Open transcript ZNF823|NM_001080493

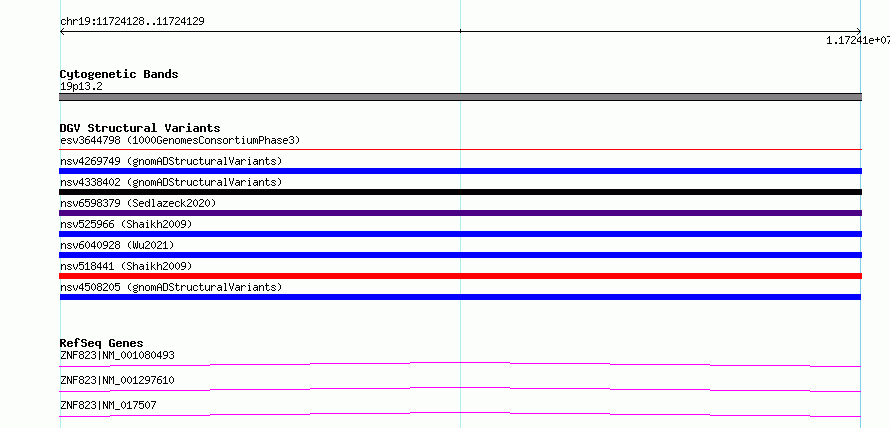coord(117,356)
